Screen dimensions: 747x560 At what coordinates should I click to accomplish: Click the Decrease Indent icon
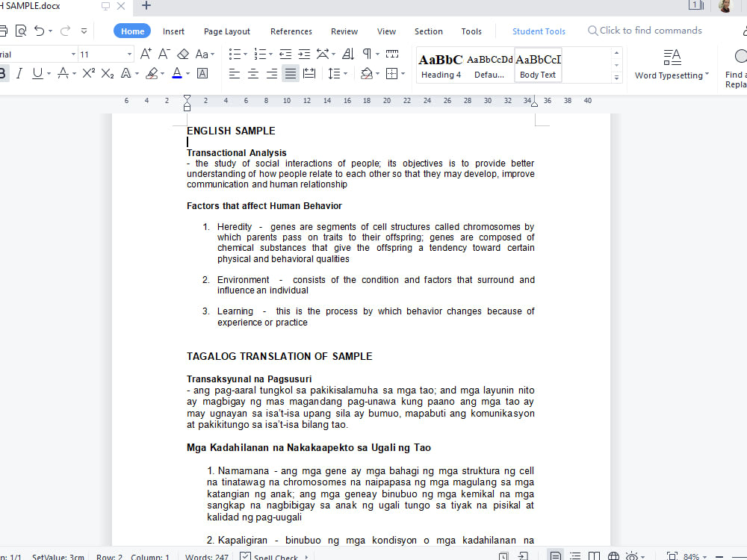click(x=285, y=54)
